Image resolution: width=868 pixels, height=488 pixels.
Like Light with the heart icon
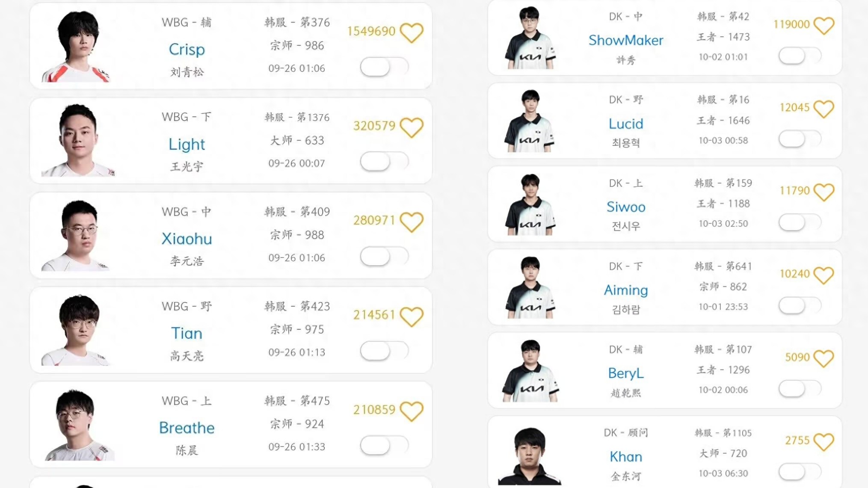tap(411, 127)
